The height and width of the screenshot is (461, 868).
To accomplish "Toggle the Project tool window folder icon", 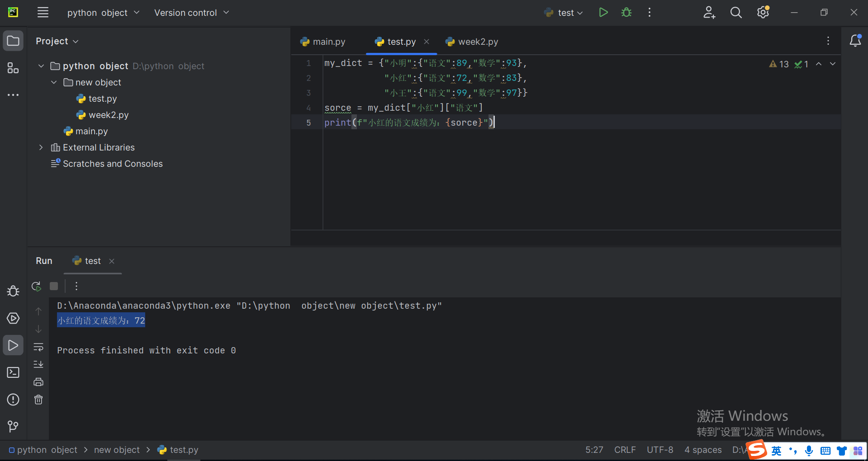I will coord(13,41).
